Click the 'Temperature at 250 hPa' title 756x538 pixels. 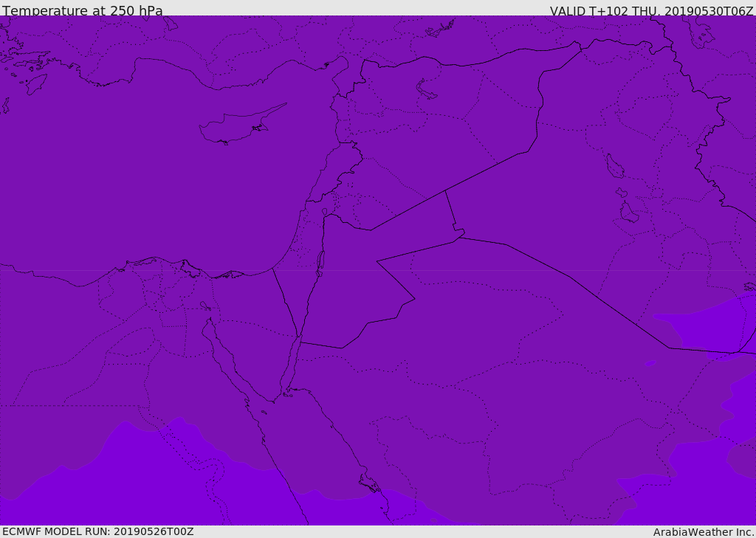83,10
